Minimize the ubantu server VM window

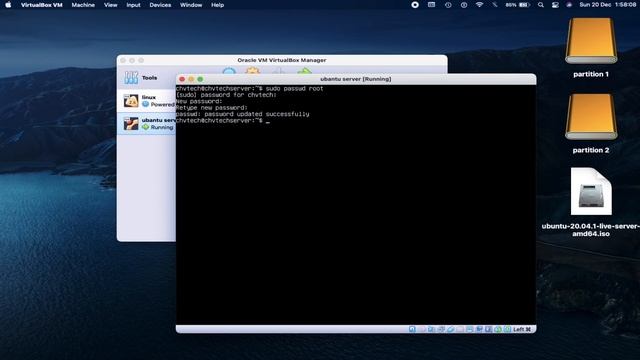point(191,79)
